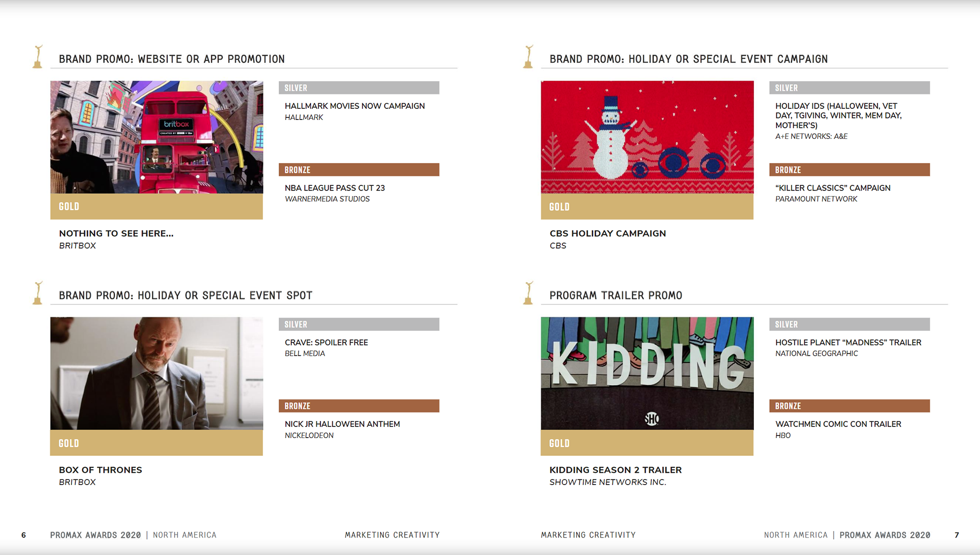Click trophy icon beside Website or App Promotion

click(x=38, y=57)
